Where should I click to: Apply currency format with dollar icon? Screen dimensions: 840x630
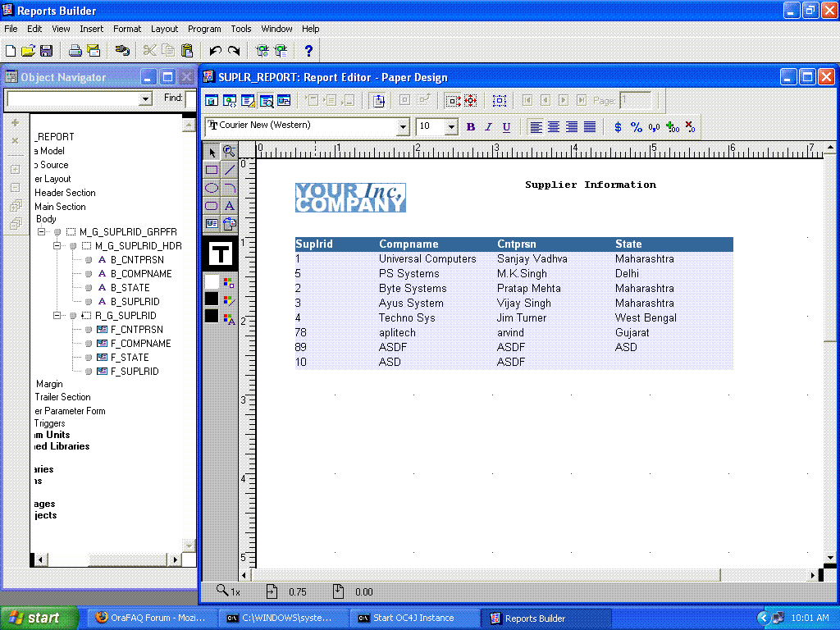[619, 127]
